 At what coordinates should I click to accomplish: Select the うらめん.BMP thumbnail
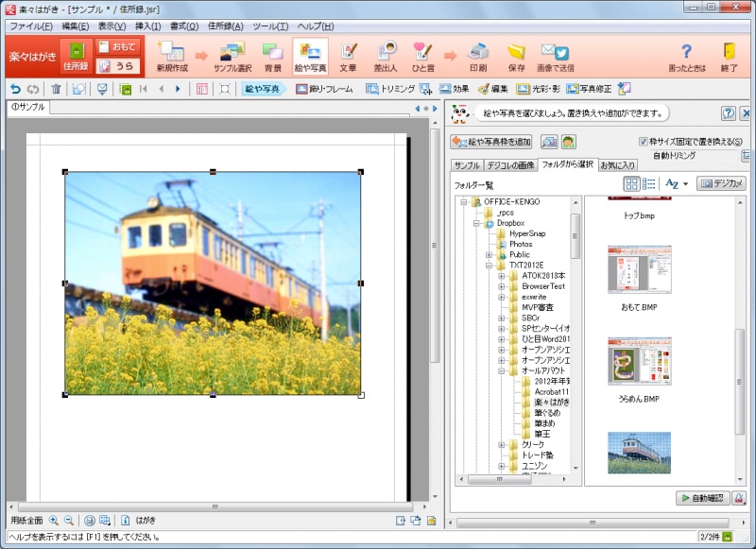(x=640, y=362)
